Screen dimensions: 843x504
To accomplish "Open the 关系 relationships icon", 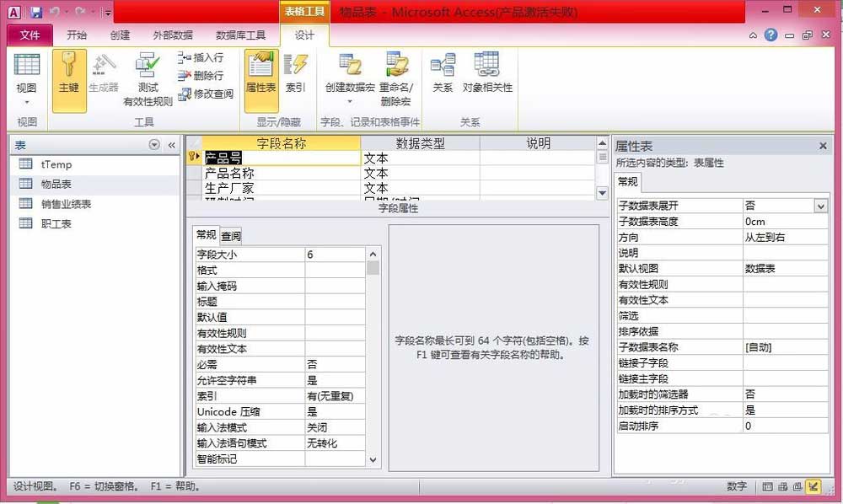I will tap(443, 73).
